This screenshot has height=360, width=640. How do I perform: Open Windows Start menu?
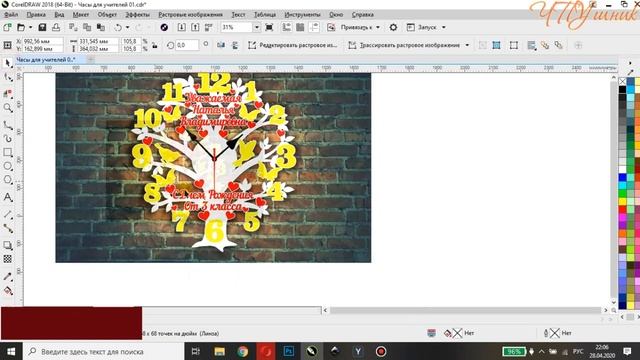point(11,351)
